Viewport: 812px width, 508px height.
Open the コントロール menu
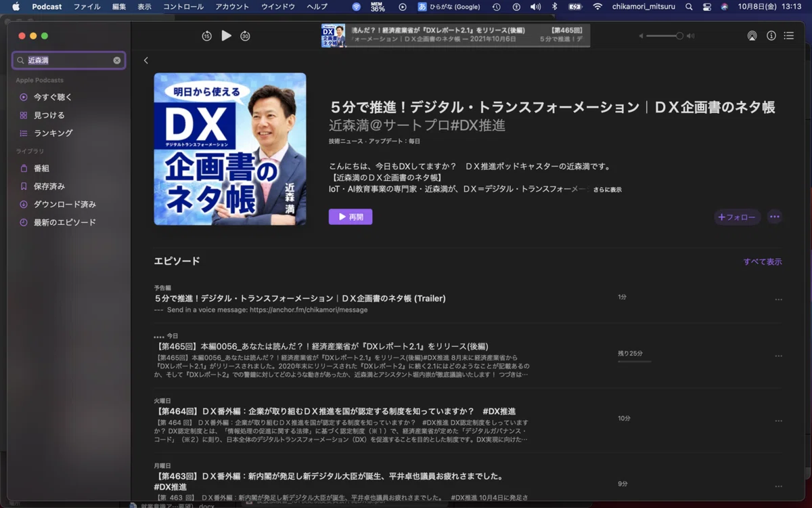point(183,7)
